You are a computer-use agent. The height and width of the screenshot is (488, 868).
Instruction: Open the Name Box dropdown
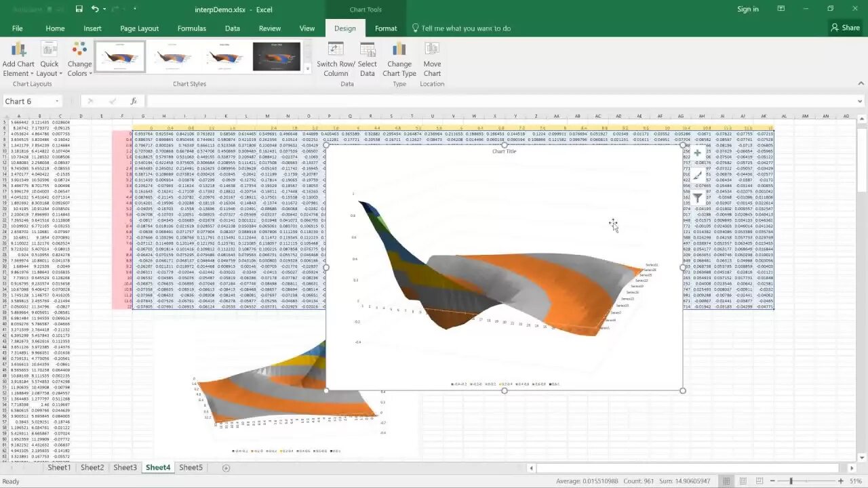[x=57, y=102]
